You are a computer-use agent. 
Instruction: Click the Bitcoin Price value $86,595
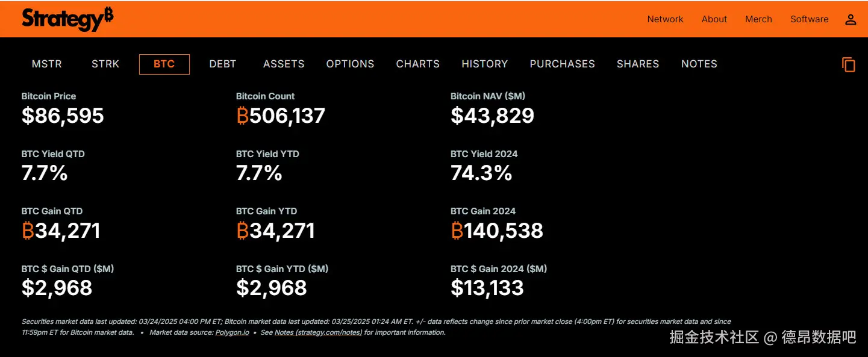click(63, 116)
